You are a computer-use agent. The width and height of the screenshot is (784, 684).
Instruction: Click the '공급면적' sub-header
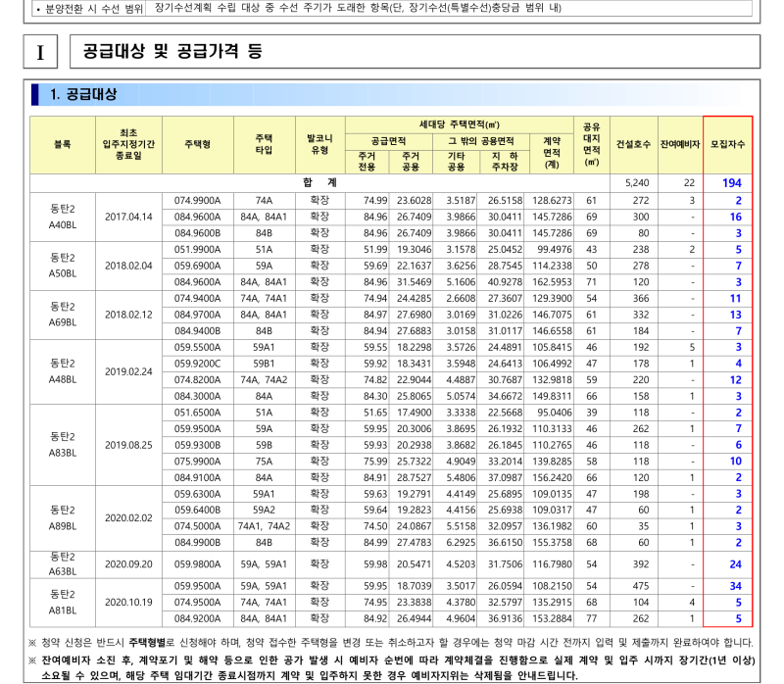[x=388, y=141]
